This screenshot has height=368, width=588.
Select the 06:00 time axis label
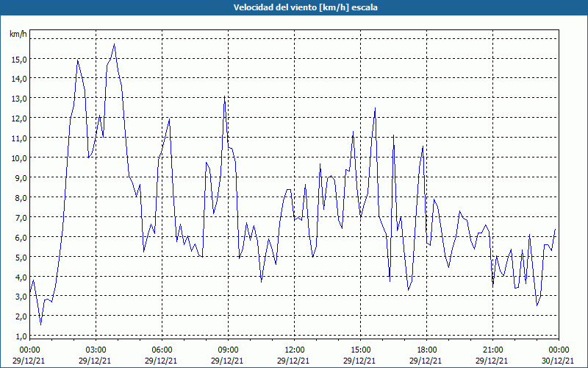click(162, 350)
